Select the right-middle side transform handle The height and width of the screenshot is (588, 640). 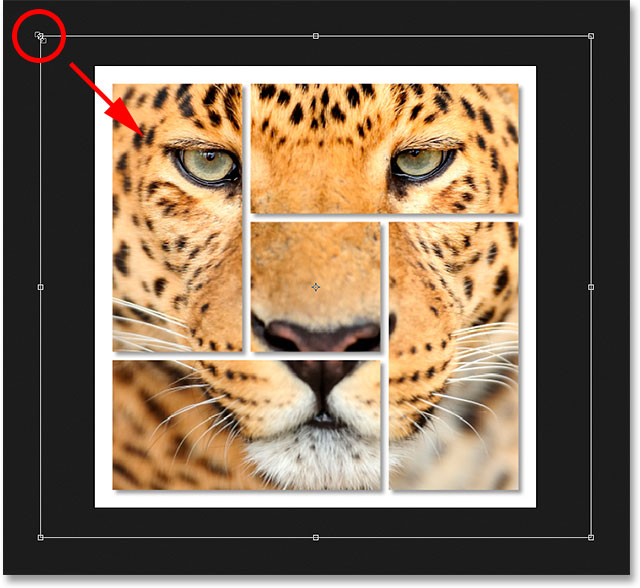pos(591,287)
